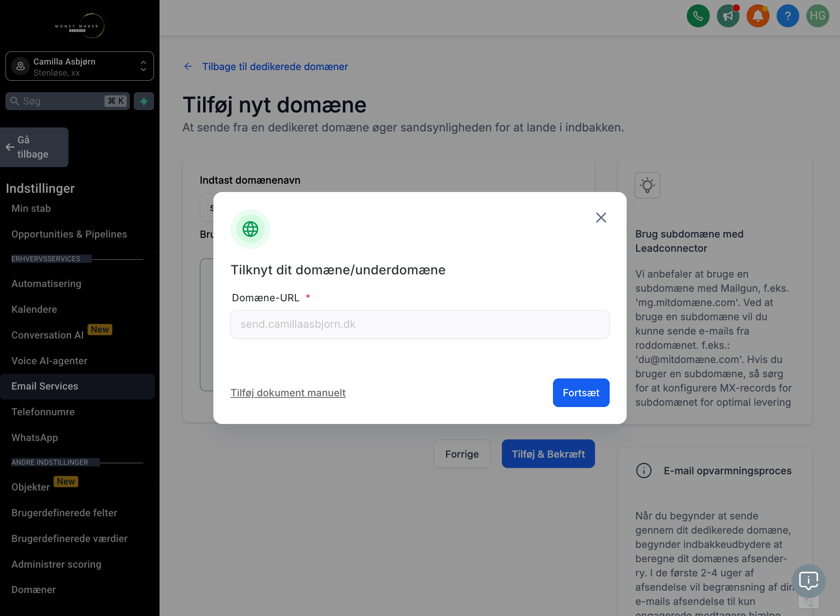Image resolution: width=840 pixels, height=616 pixels.
Task: Click the Gå tilbage sidebar button
Action: click(34, 147)
